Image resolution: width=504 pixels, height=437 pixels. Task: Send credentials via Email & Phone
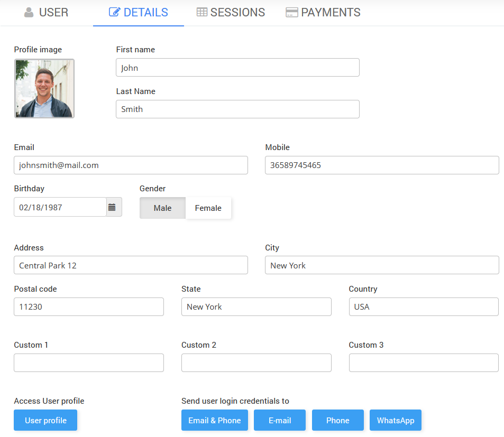214,421
